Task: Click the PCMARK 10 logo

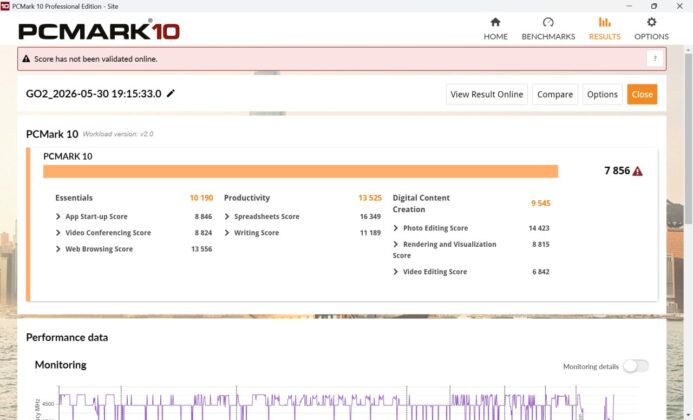Action: point(99,31)
